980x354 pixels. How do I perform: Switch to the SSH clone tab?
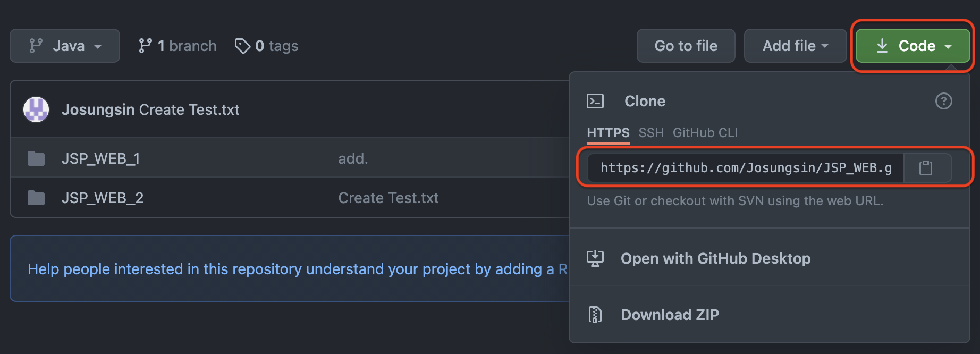(x=650, y=133)
